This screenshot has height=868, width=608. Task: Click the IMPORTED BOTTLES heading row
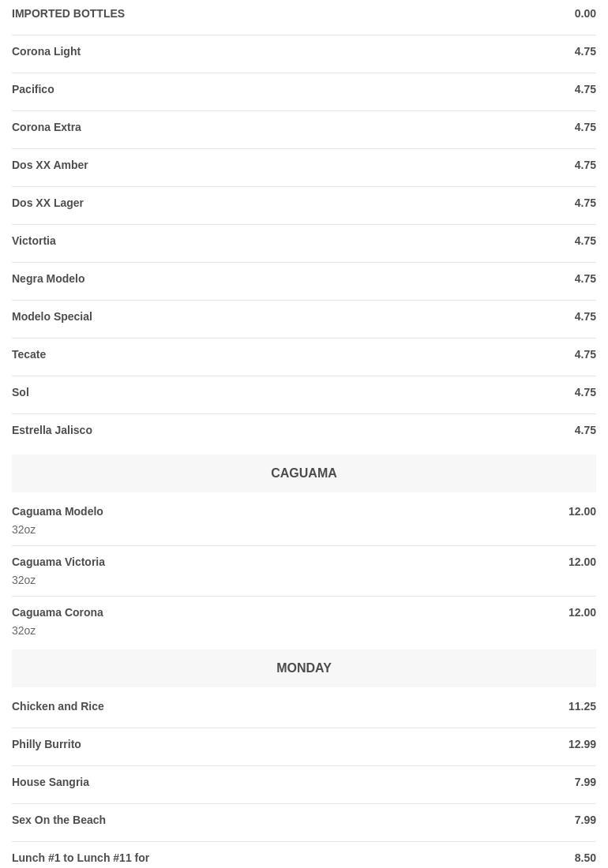click(x=68, y=13)
